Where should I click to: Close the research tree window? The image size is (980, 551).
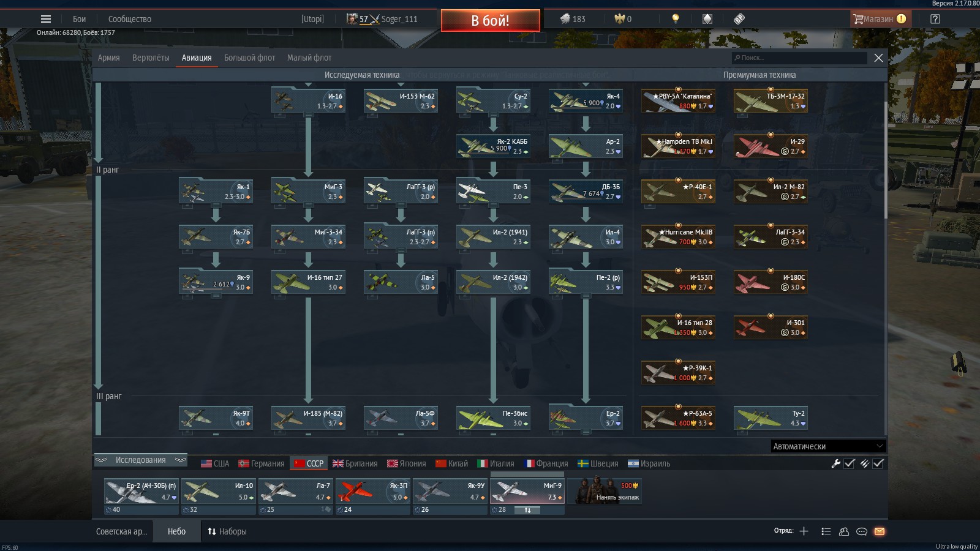tap(878, 58)
